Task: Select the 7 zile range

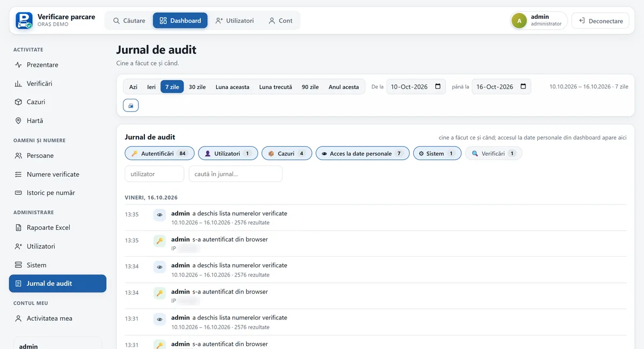Action: coord(172,87)
